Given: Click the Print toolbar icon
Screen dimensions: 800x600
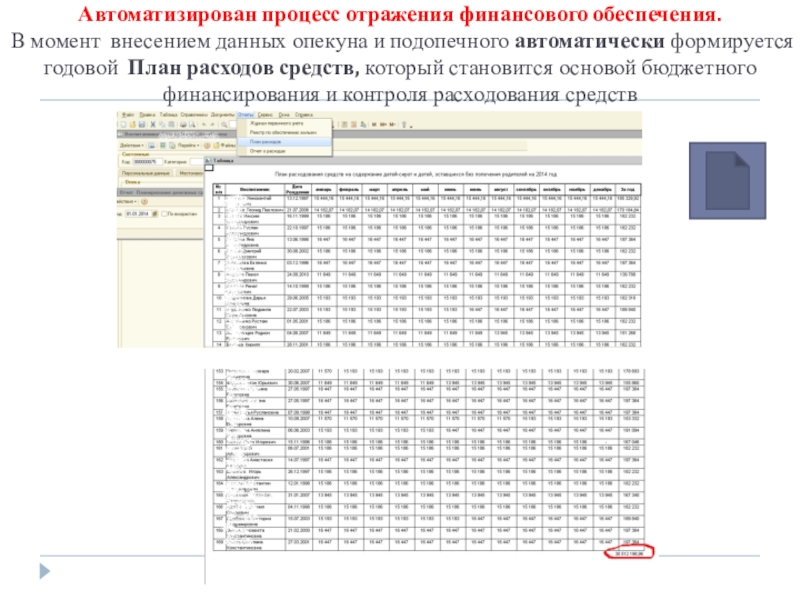Looking at the screenshot, I should point(183,124).
